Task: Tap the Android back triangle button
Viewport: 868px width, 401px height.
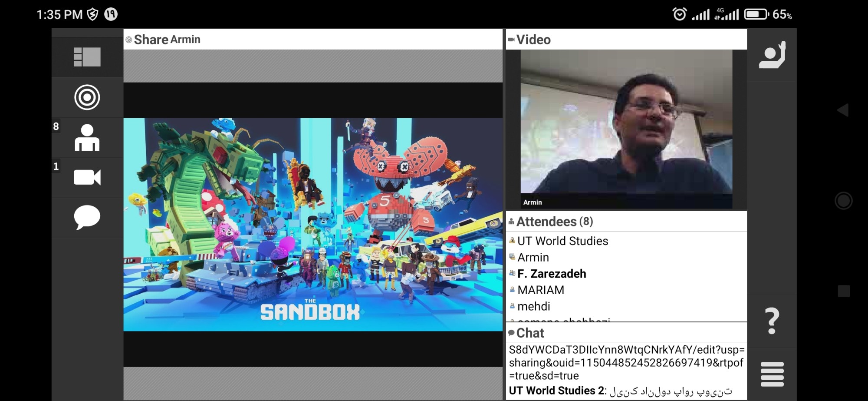Action: pyautogui.click(x=843, y=110)
